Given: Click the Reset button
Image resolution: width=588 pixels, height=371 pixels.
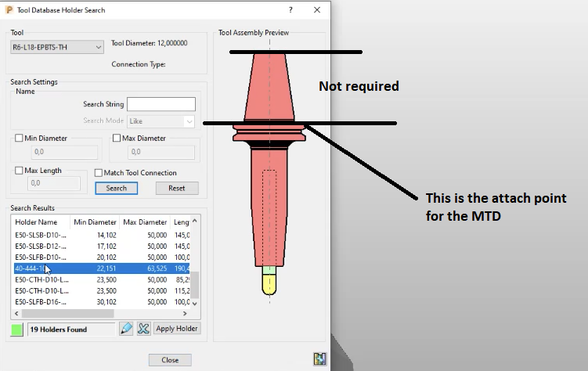Looking at the screenshot, I should click(x=177, y=188).
